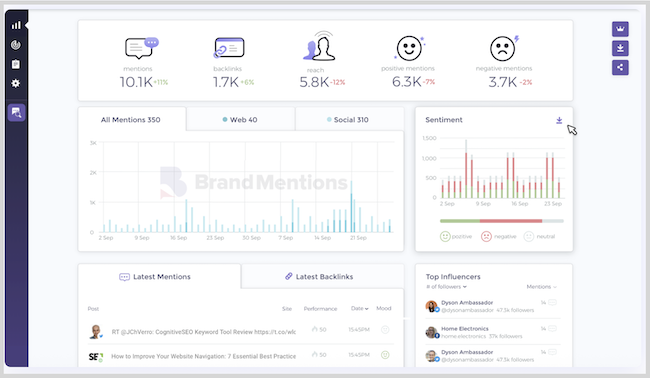
Task: Click the red negative segment of the sentiment bar
Action: point(511,221)
